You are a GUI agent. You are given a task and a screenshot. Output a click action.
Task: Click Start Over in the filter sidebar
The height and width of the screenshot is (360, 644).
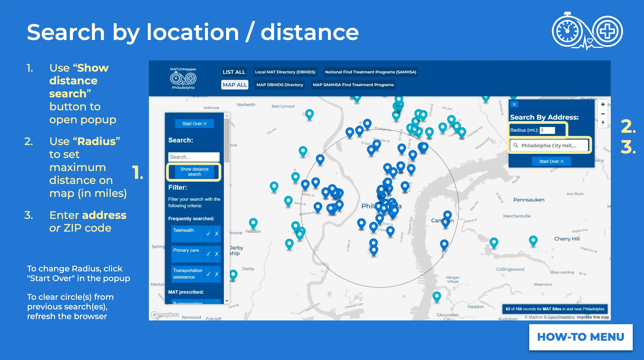[194, 124]
